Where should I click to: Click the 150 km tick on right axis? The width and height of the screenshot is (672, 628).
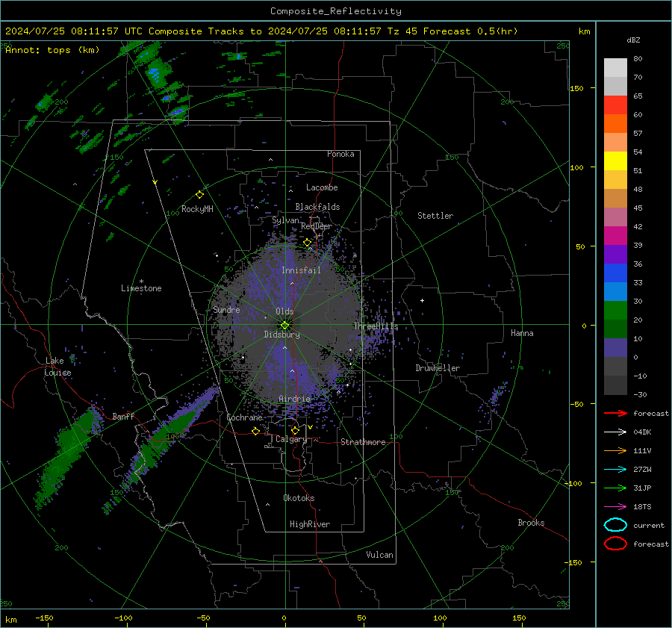click(577, 88)
